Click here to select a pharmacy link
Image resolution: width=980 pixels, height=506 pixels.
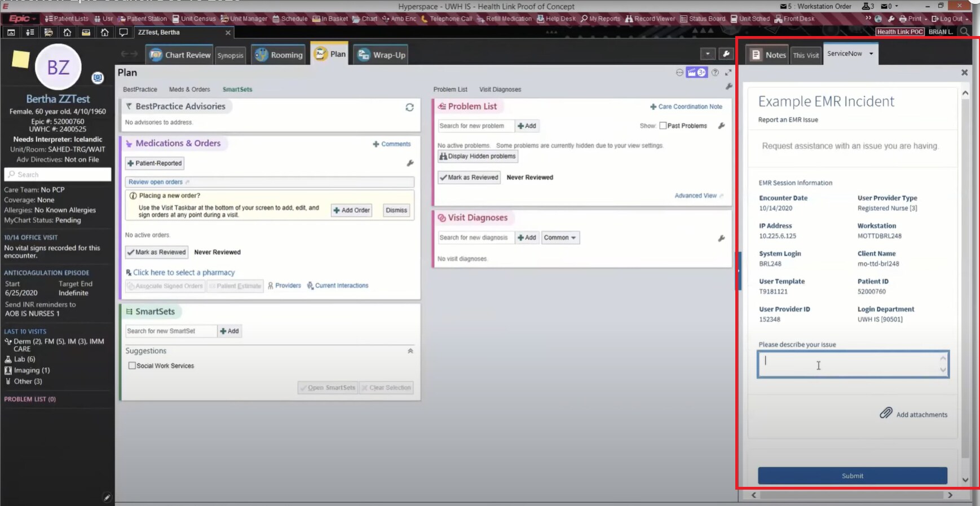click(x=184, y=272)
